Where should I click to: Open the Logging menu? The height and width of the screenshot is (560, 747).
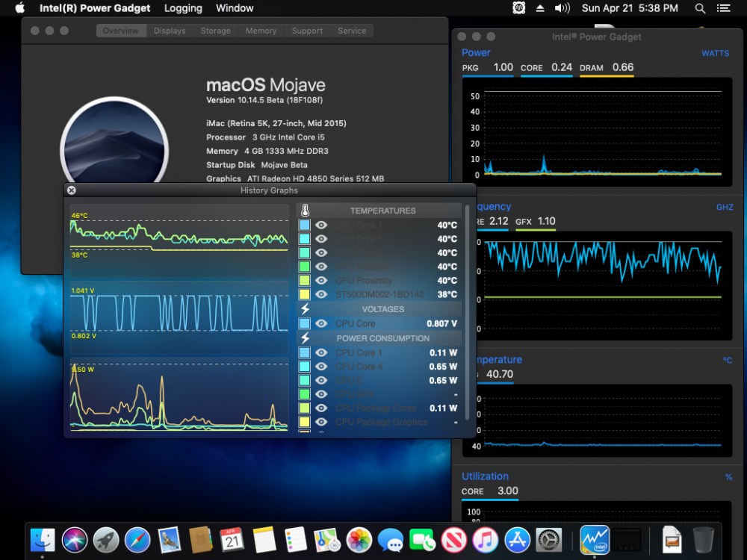(183, 8)
